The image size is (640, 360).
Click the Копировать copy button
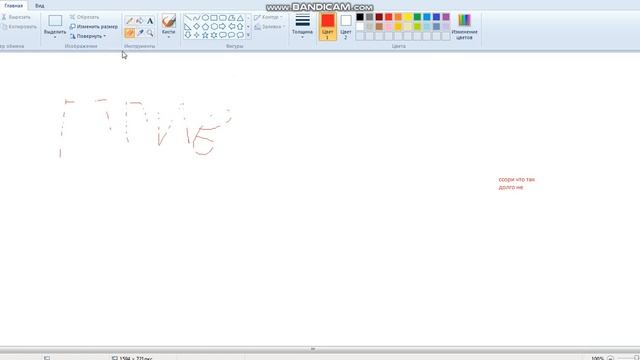click(19, 27)
